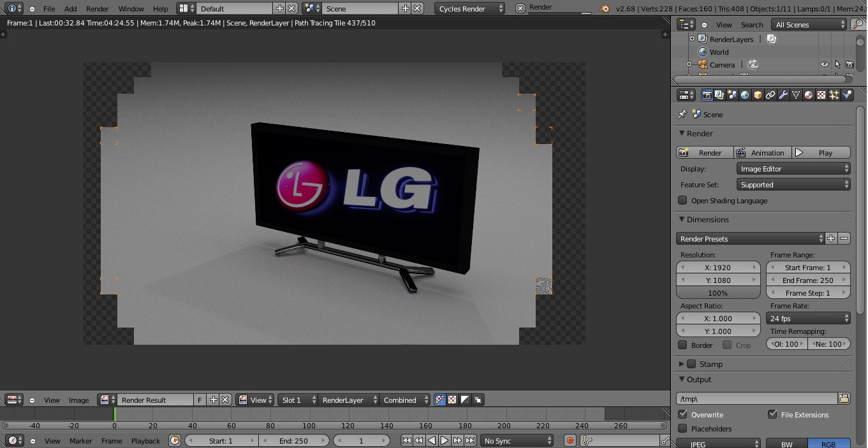Toggle Open Shading Language checkbox
Viewport: 868px width, 448px height.
[682, 201]
